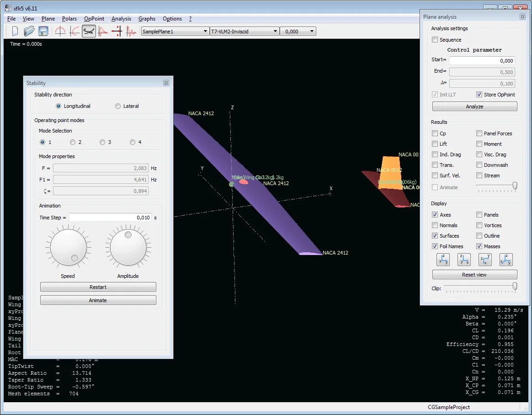The width and height of the screenshot is (532, 415).
Task: Click the Clip slider handle
Action: coord(515,287)
